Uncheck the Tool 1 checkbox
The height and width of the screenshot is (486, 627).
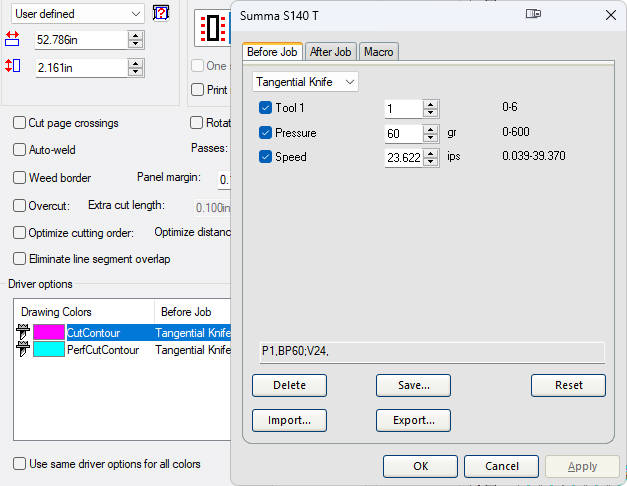(x=265, y=108)
